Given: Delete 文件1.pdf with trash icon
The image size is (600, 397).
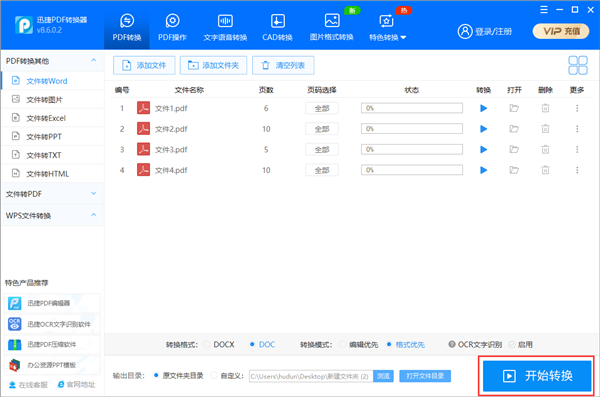Looking at the screenshot, I should click(545, 108).
